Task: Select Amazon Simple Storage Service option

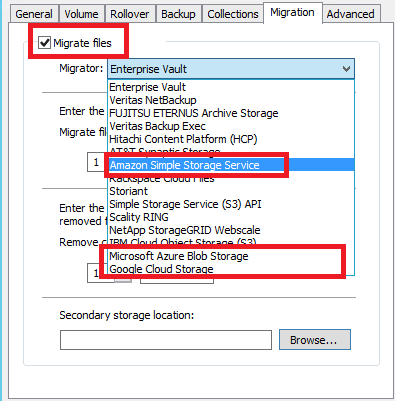Action: pos(231,165)
